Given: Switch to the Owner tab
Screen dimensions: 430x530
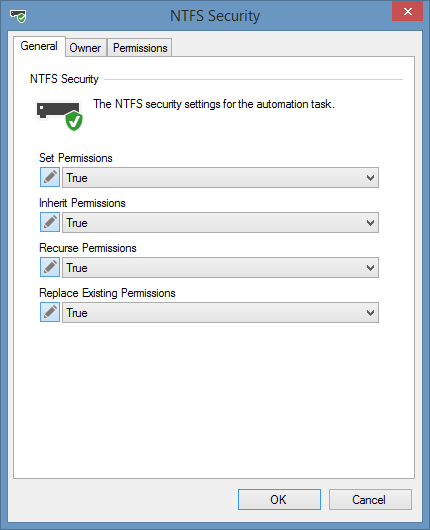Looking at the screenshot, I should (x=86, y=48).
